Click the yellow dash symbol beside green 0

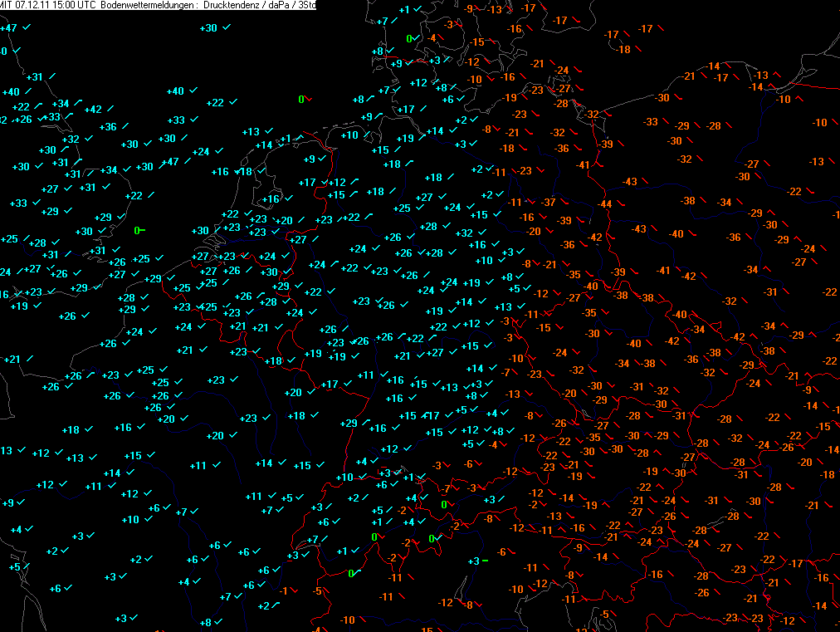[x=144, y=230]
